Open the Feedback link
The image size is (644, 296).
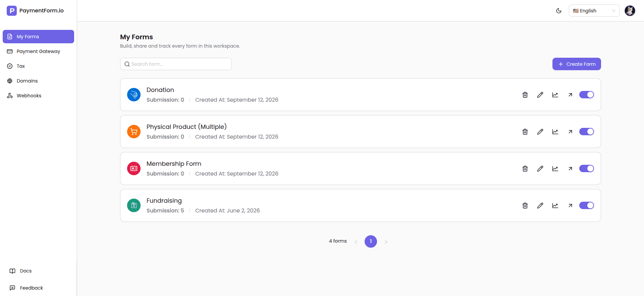tap(26, 288)
